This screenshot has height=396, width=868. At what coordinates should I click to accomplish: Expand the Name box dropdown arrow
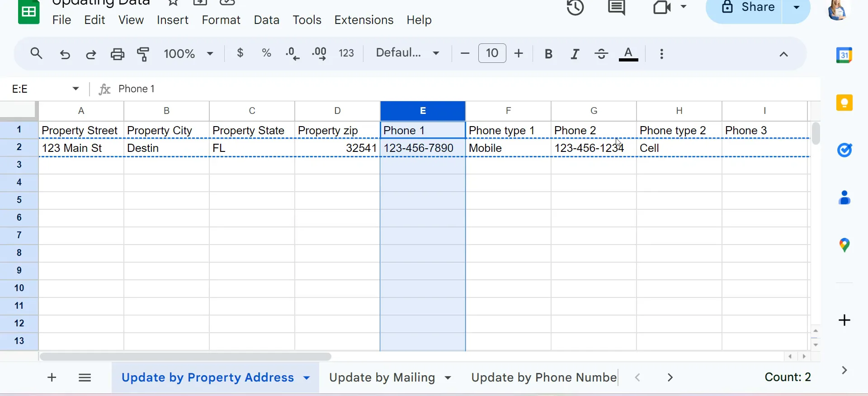coord(75,89)
